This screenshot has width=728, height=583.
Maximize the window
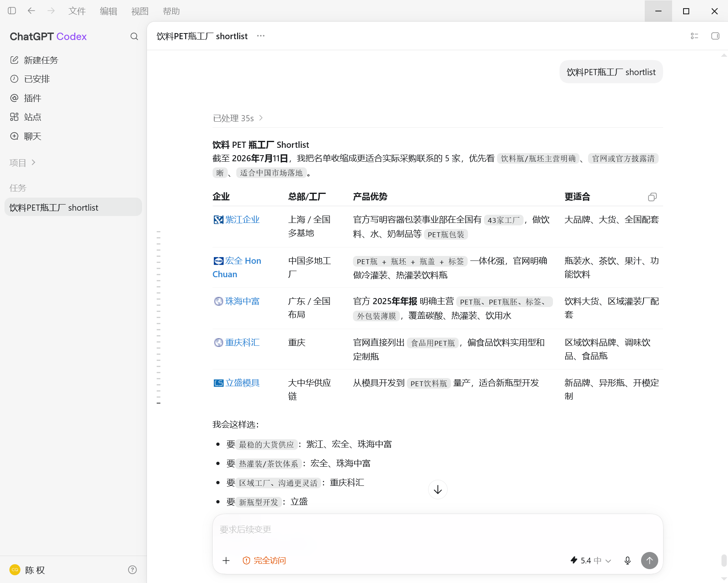tap(686, 11)
